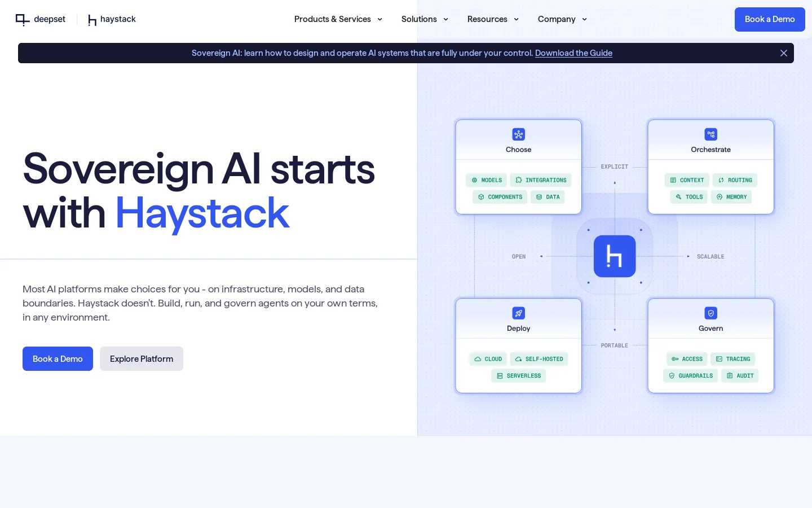Click the Govern shield icon
This screenshot has height=508, width=812.
click(x=710, y=313)
